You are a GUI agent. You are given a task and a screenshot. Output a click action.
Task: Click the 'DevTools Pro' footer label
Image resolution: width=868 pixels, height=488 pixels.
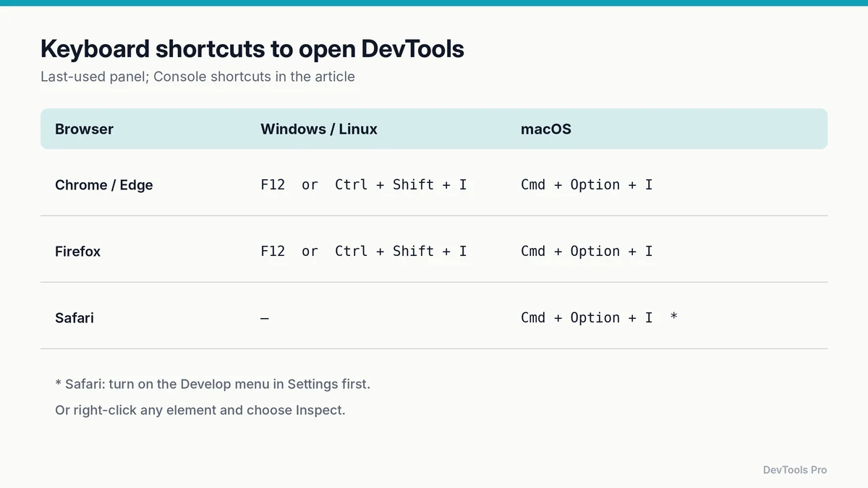point(795,470)
